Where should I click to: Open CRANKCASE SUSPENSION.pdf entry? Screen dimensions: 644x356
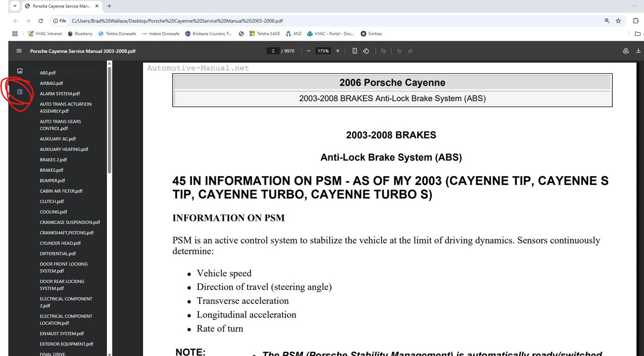(x=70, y=222)
